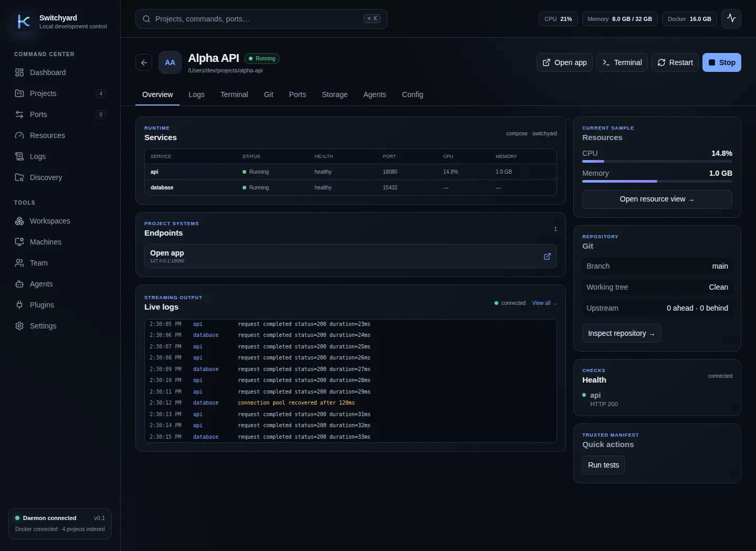The height and width of the screenshot is (551, 756).
Task: Click the api service row port 18080
Action: tap(390, 172)
